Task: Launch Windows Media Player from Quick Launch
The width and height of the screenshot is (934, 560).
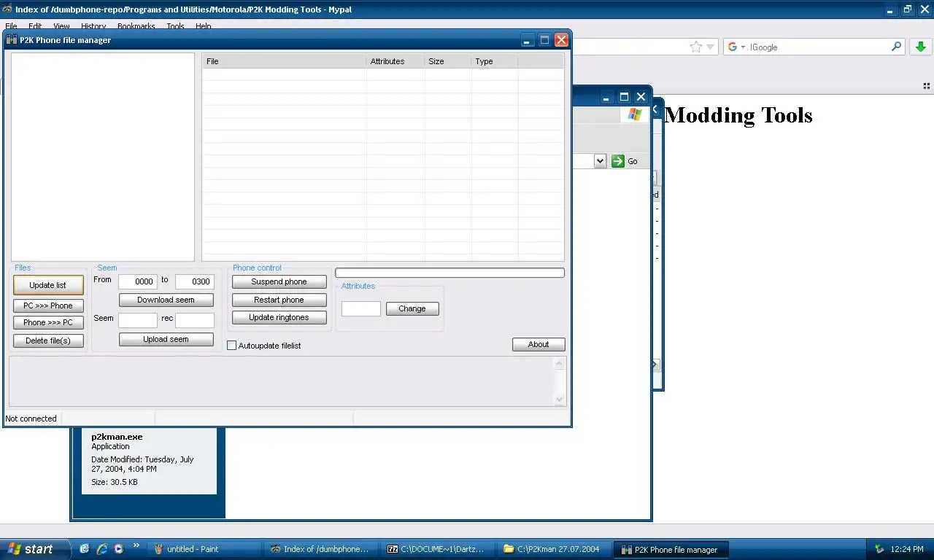Action: pos(119,549)
